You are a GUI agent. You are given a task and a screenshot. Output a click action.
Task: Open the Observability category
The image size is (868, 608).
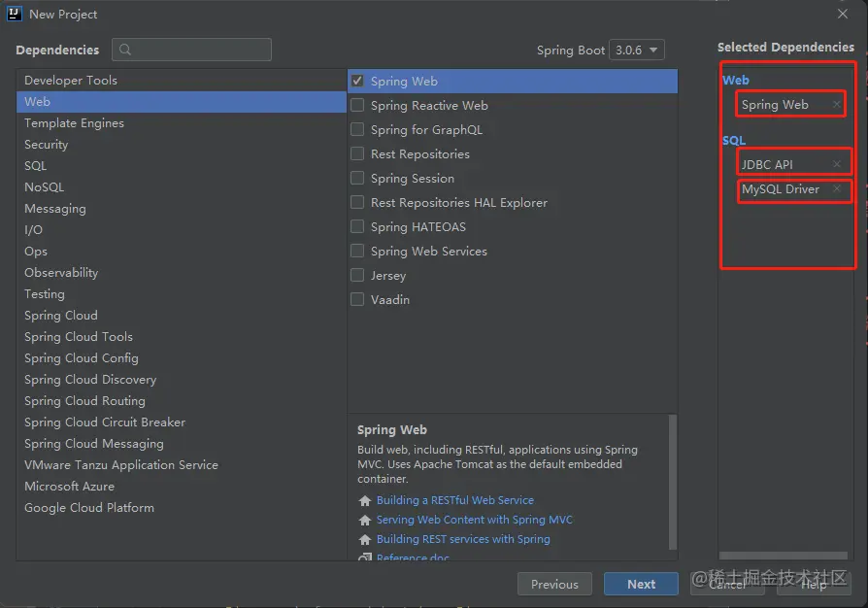click(x=182, y=273)
